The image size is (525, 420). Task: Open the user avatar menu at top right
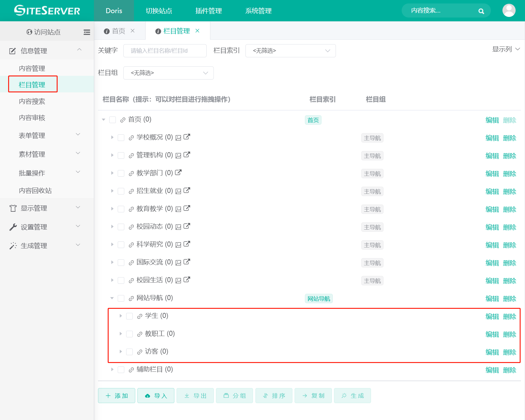click(x=509, y=10)
